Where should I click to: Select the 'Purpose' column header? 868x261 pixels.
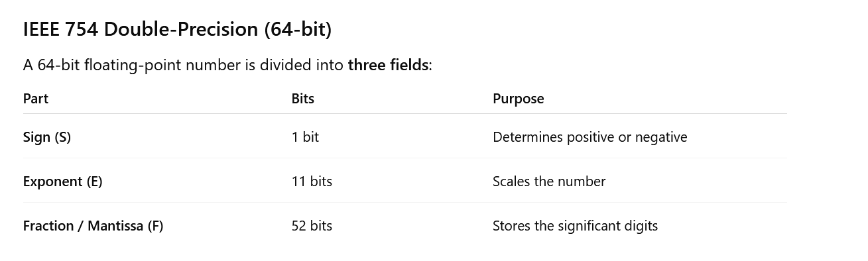tap(519, 99)
